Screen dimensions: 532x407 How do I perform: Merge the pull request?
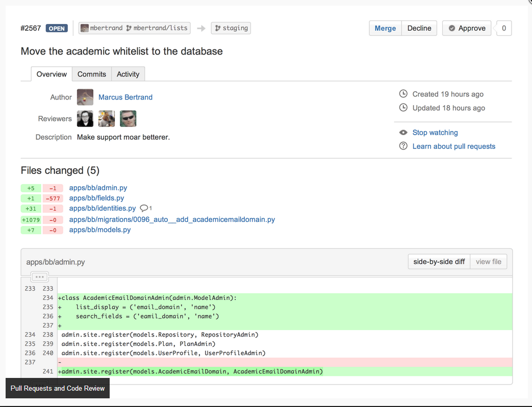(385, 28)
